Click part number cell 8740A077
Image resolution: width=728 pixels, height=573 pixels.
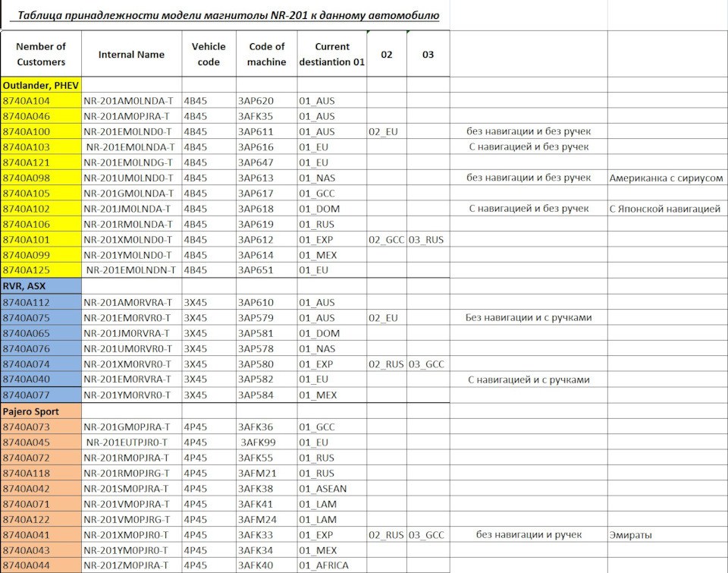[x=41, y=395]
